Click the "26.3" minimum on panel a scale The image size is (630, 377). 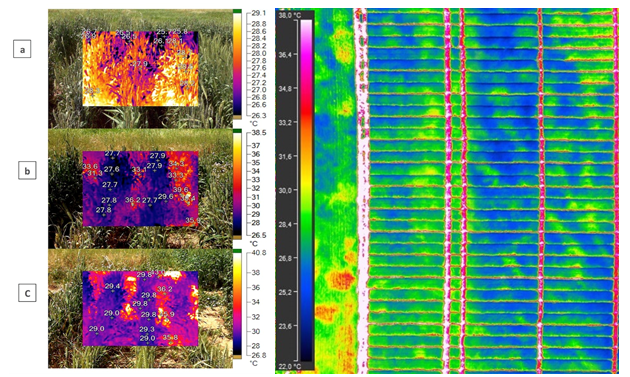[x=259, y=115]
